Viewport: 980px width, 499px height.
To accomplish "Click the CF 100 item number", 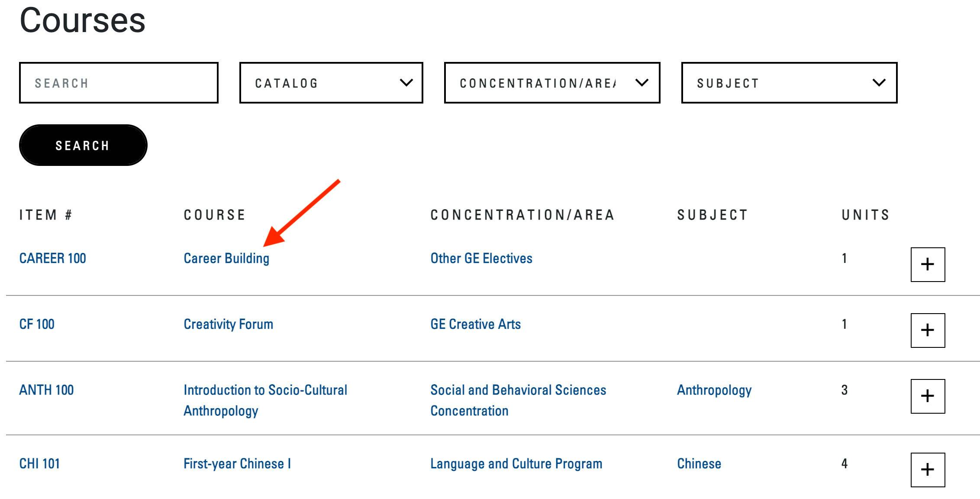I will [x=37, y=324].
